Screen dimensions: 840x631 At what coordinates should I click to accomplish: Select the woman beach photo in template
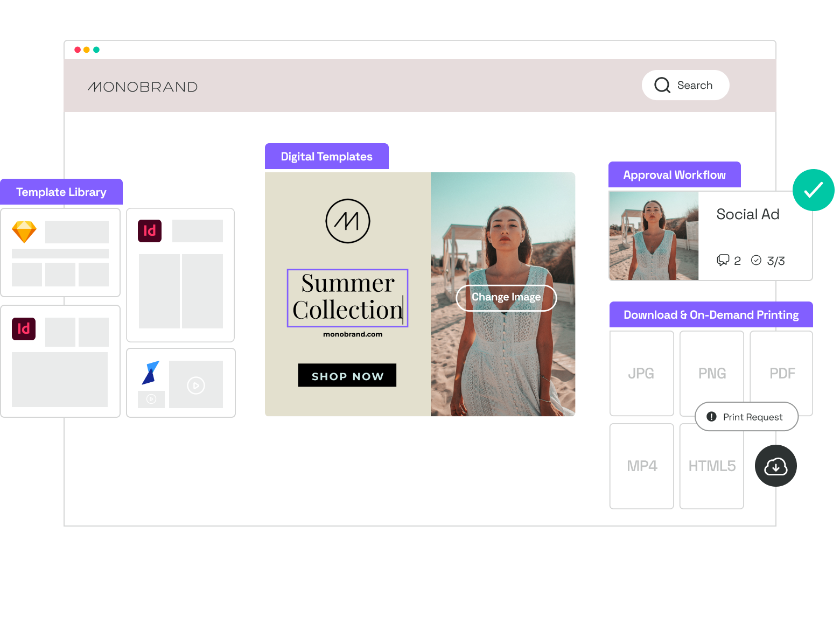click(x=503, y=294)
